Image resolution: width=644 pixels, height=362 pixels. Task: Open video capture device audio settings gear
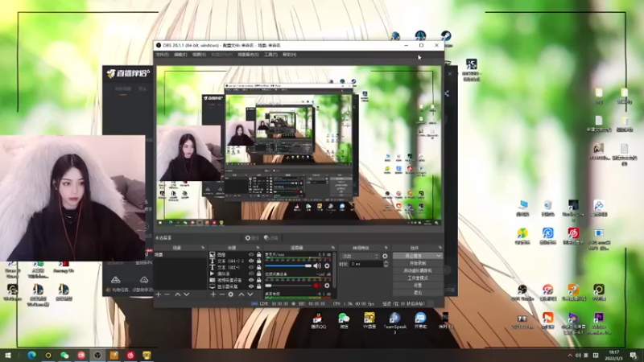click(327, 286)
